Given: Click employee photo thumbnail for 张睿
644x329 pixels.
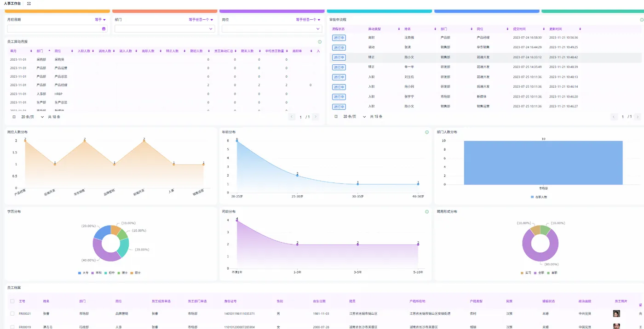Looking at the screenshot, I should coord(616,313).
